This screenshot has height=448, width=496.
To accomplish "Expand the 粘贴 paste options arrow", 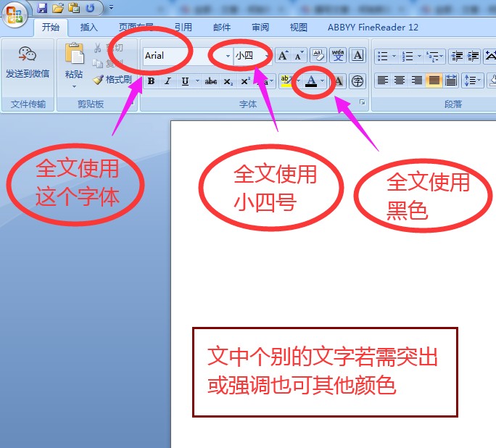I will pos(74,87).
